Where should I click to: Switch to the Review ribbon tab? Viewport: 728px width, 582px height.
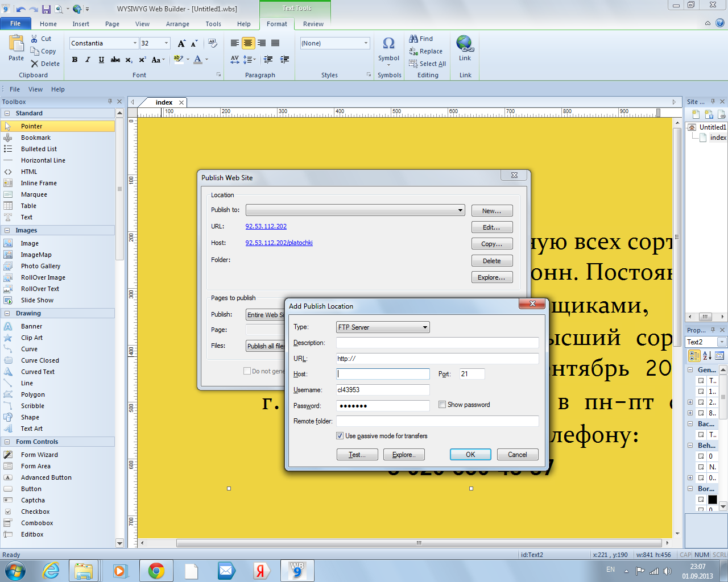tap(313, 24)
